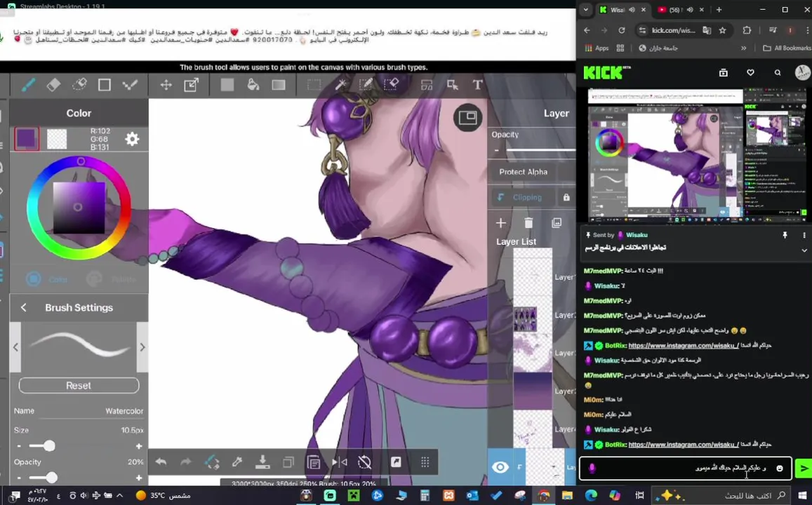
Task: Expand hidden system tray icons
Action: click(119, 496)
